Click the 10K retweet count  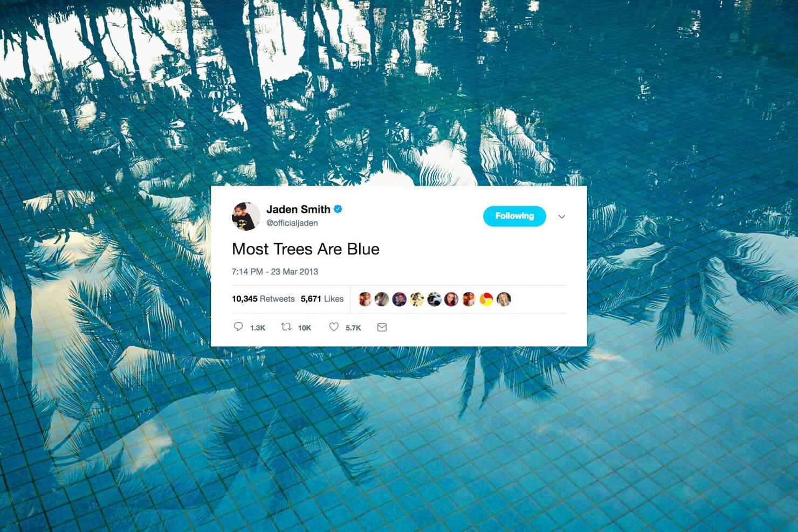pyautogui.click(x=304, y=328)
